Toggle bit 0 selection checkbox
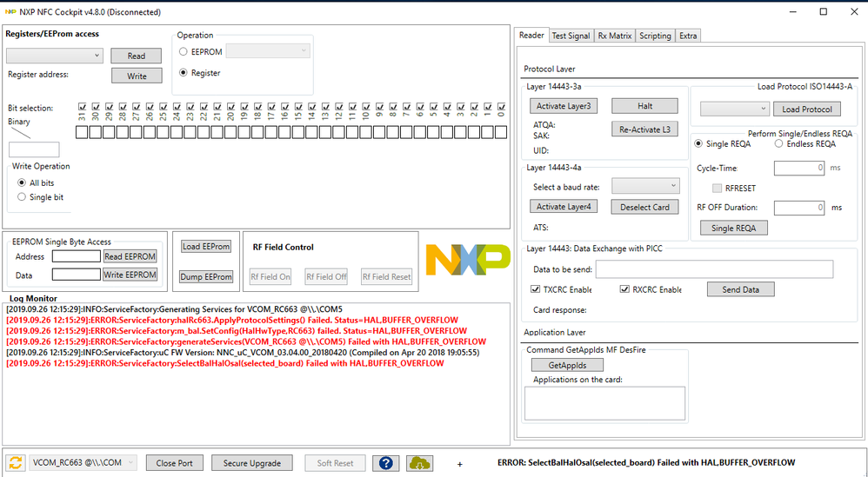 point(501,106)
